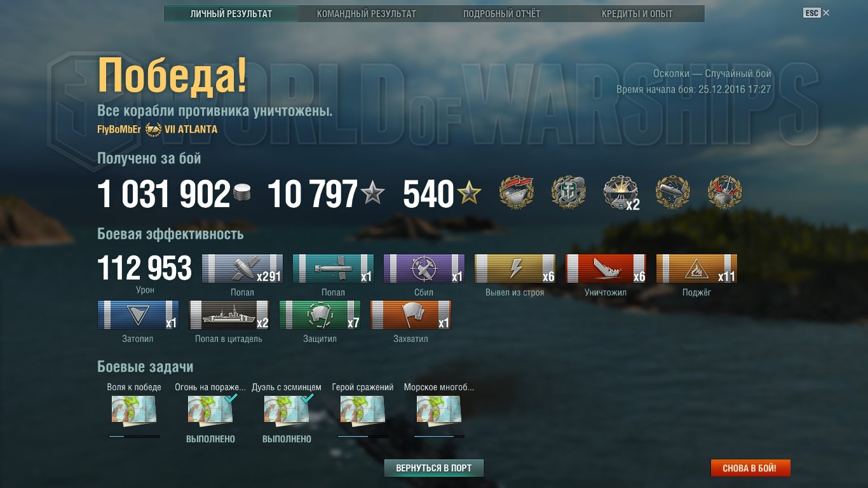Click the Герой сражений progress bar
868x488 pixels.
pyautogui.click(x=363, y=437)
